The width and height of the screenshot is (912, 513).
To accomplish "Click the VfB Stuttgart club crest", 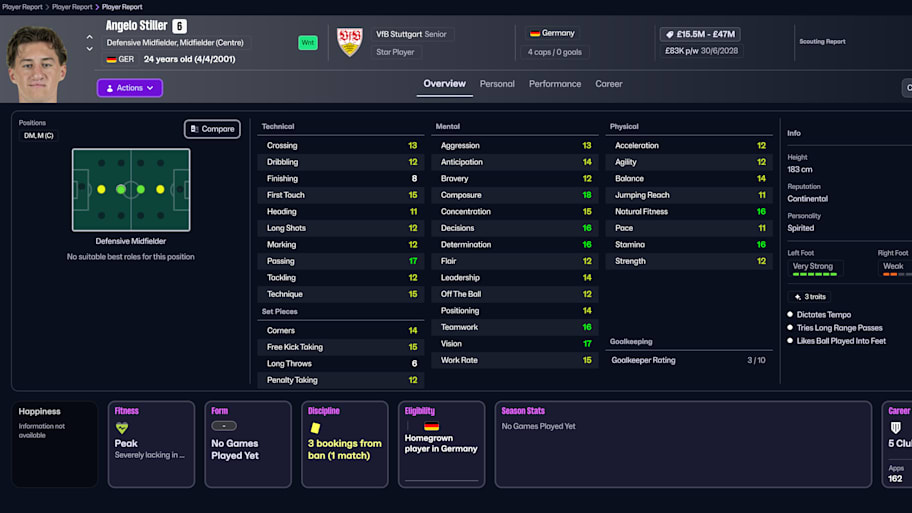I will (350, 42).
